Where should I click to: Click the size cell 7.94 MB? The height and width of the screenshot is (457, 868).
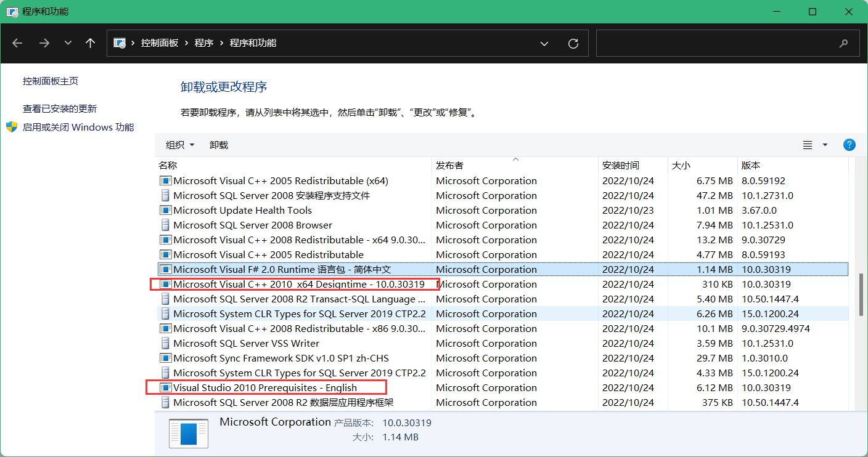pos(714,225)
